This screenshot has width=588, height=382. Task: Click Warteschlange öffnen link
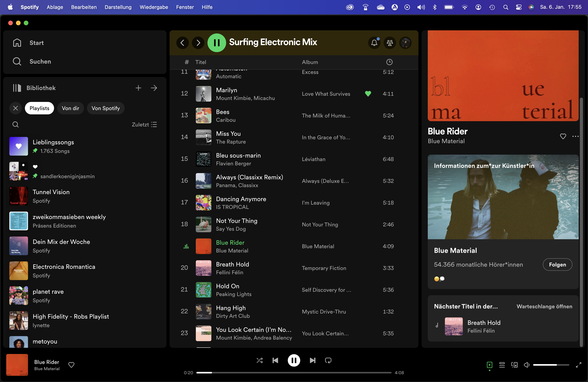(x=544, y=306)
